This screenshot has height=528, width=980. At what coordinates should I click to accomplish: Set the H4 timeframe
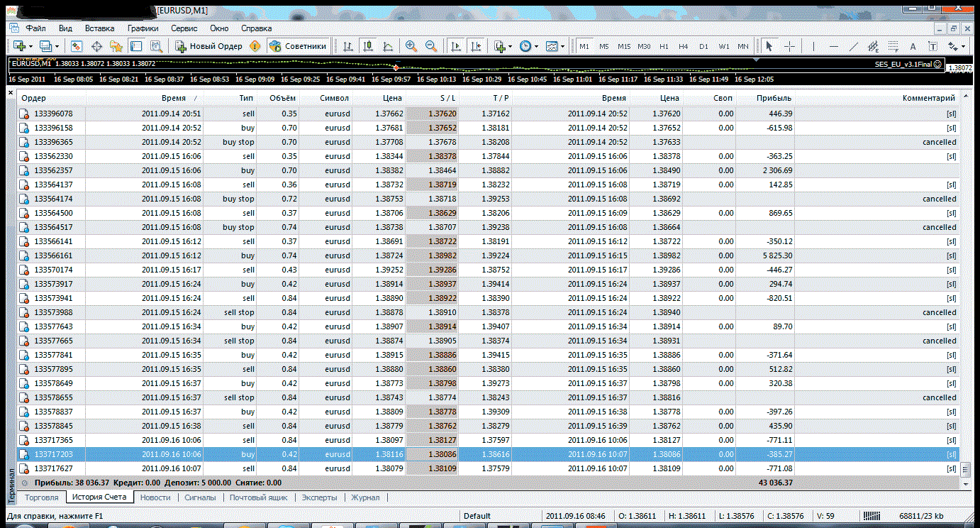683,46
